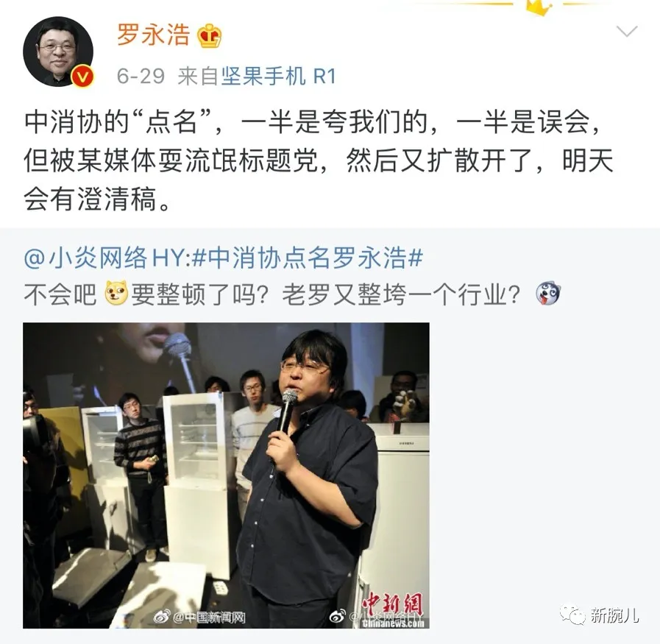Tap the husky emoji after 行业

pos(548,294)
